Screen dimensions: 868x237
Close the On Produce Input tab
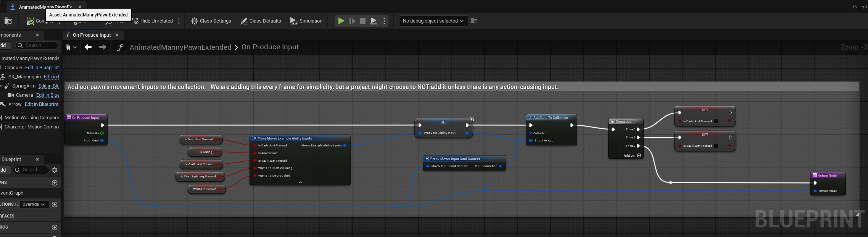[x=117, y=35]
